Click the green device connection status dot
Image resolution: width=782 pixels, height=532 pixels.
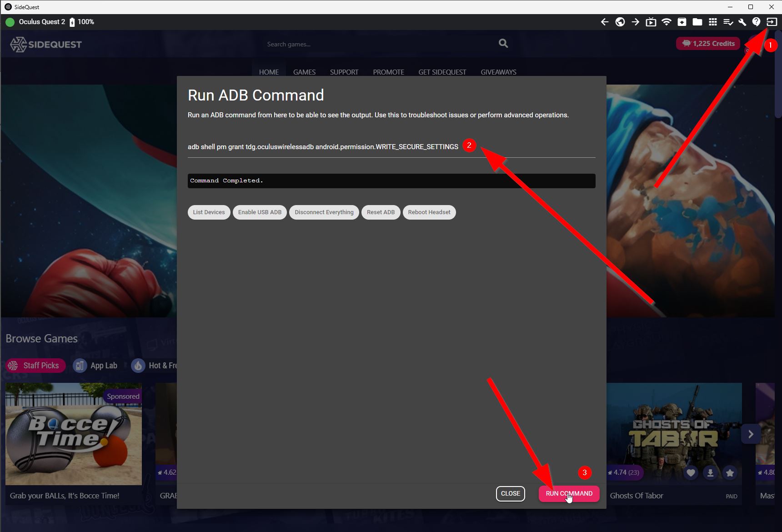(10, 22)
